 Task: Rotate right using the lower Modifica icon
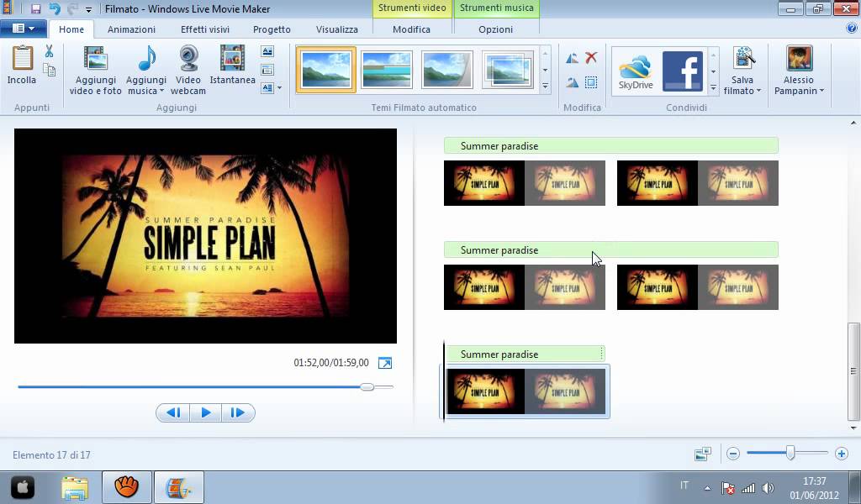572,82
